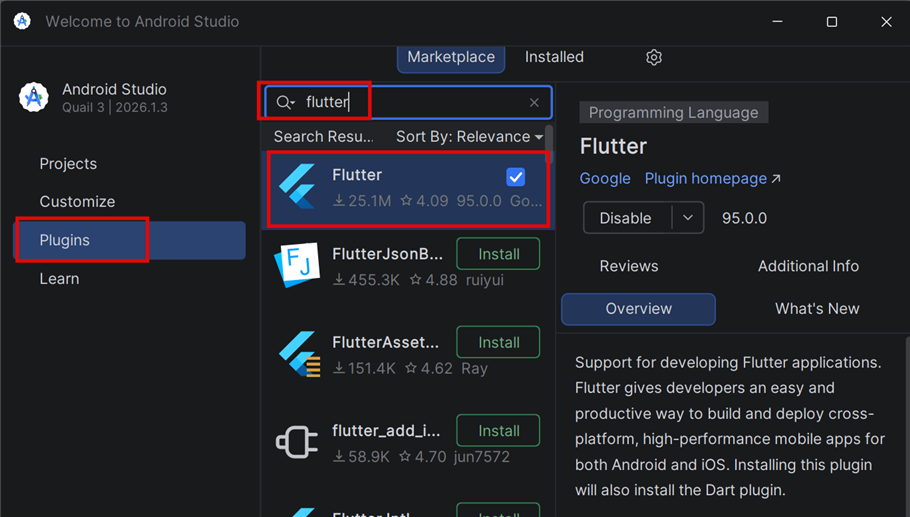This screenshot has width=910, height=517.
Task: Click the Search Results label
Action: (323, 137)
